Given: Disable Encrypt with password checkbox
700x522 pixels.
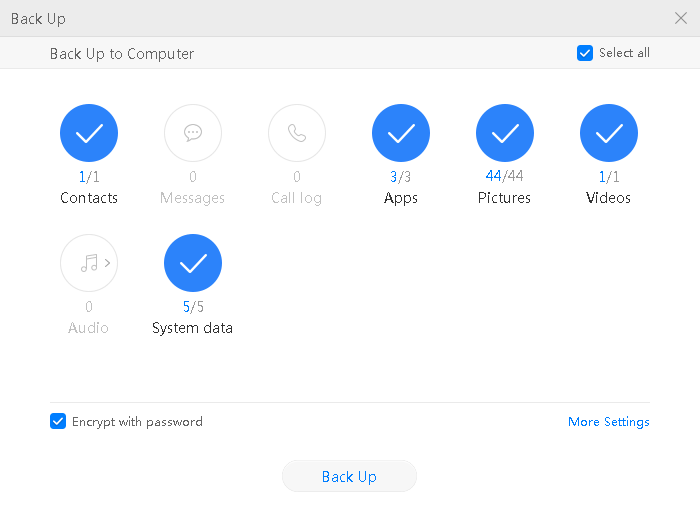Looking at the screenshot, I should (x=58, y=422).
